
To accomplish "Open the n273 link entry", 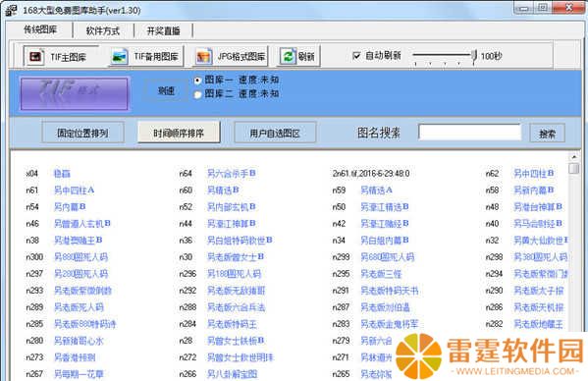I will tap(75, 357).
